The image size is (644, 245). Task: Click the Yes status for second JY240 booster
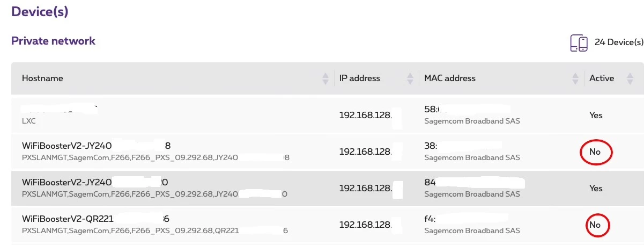(x=596, y=189)
